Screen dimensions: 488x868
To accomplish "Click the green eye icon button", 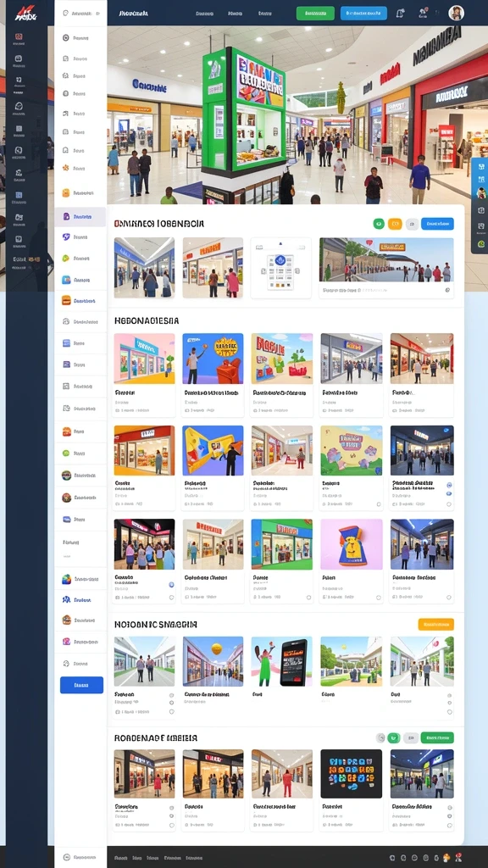I will tap(379, 224).
